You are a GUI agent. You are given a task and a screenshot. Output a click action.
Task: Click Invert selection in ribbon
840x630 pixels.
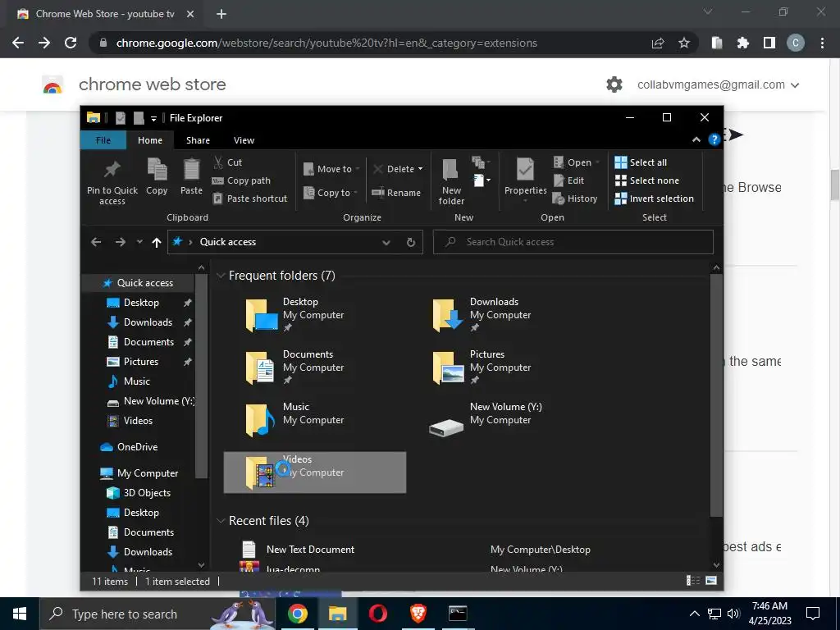pos(654,199)
